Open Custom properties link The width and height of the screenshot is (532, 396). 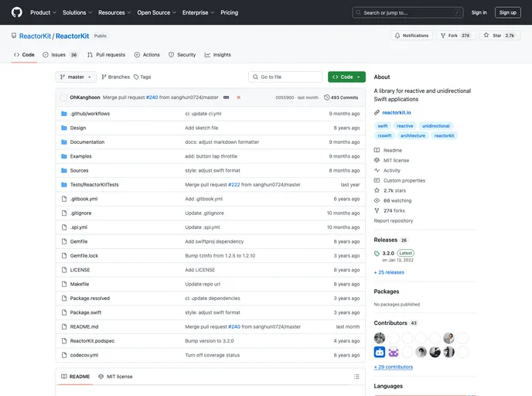pos(400,180)
